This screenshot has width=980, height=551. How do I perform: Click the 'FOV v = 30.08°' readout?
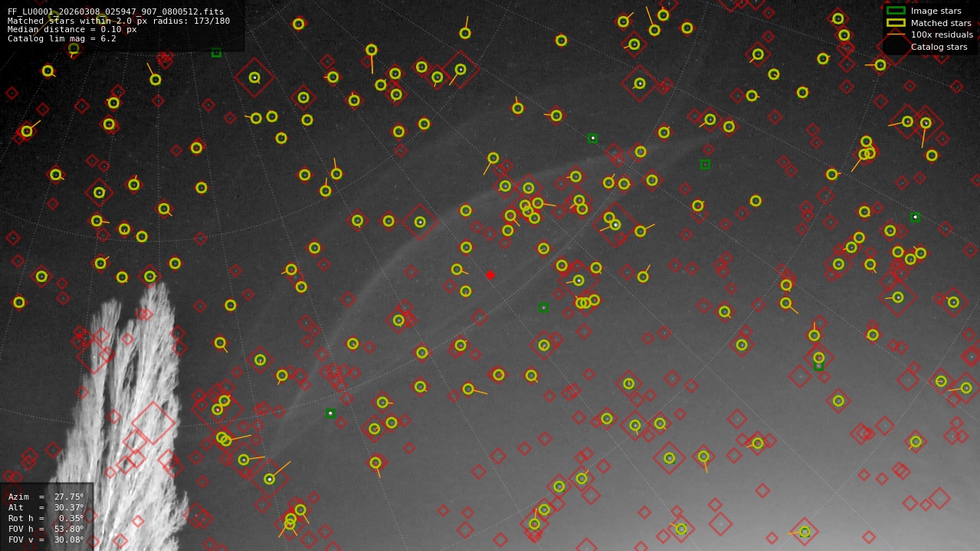click(46, 540)
